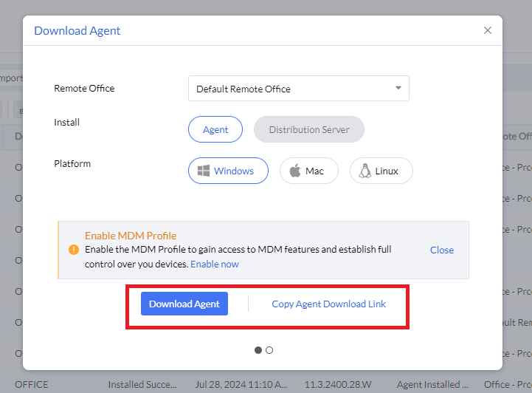Pick the Linux penguin platform option
Image resolution: width=532 pixels, height=393 pixels.
click(381, 171)
